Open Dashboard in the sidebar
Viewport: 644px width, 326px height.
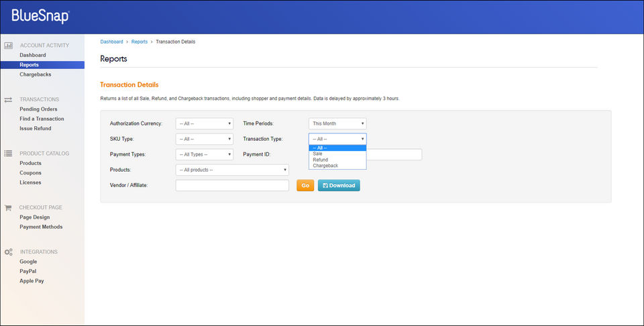[33, 55]
